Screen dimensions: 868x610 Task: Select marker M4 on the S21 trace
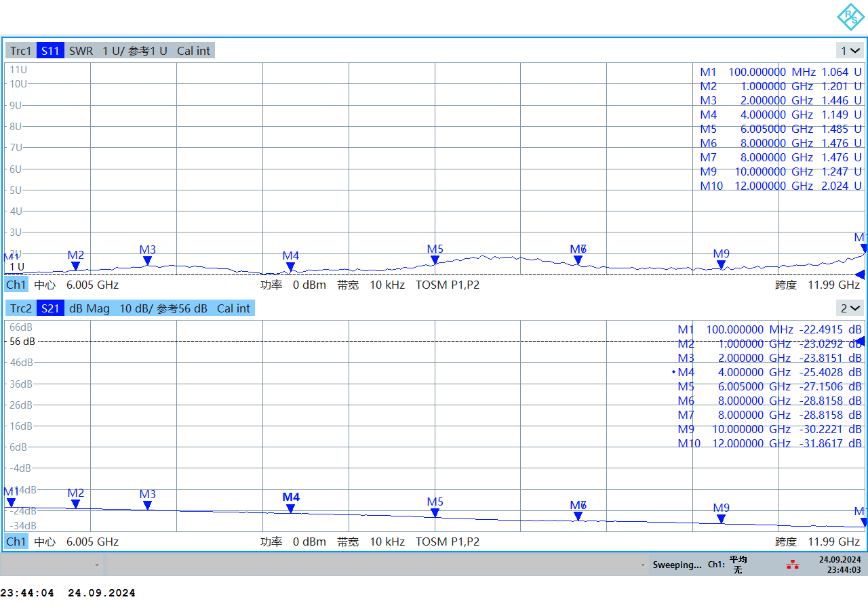(x=290, y=508)
